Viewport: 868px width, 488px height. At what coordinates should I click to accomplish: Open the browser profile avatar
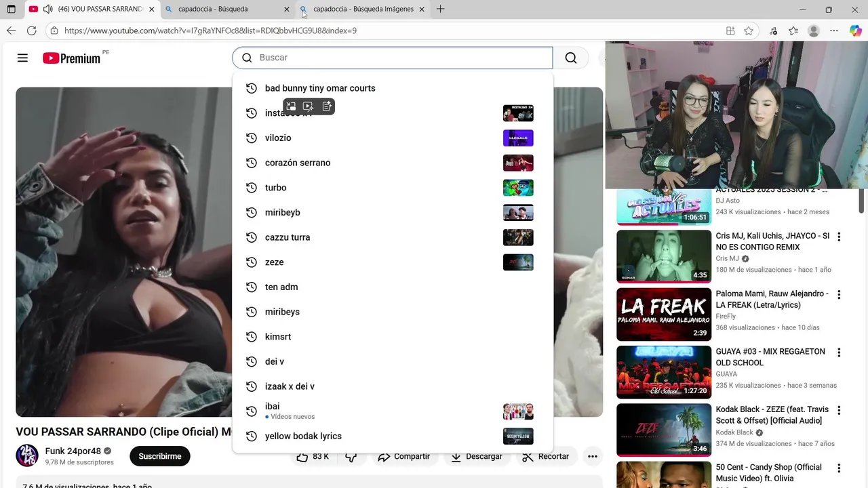tap(814, 30)
